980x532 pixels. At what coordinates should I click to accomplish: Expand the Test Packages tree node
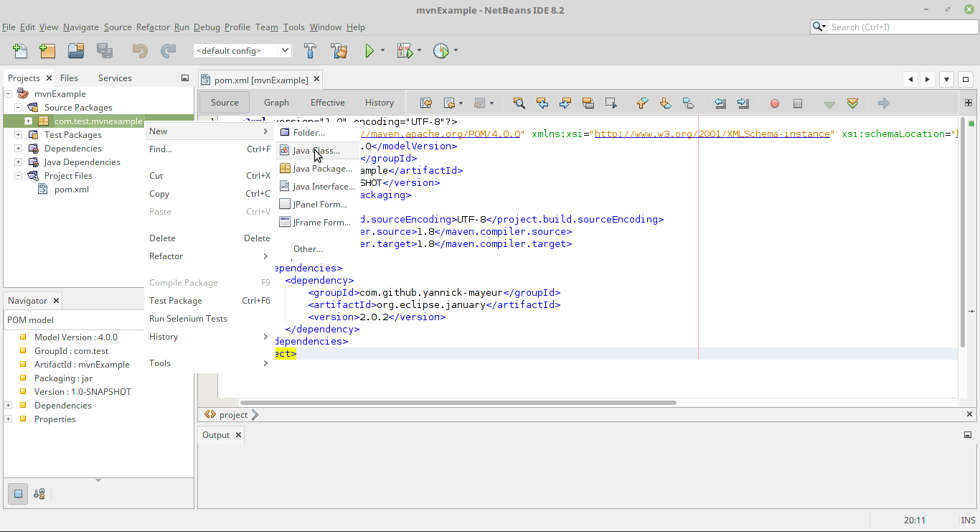coord(19,135)
